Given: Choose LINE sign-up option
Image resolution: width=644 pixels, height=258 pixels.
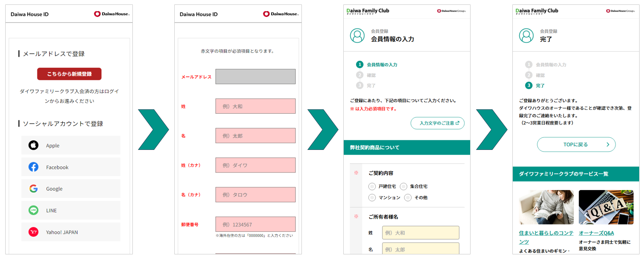Looking at the screenshot, I should tap(71, 210).
